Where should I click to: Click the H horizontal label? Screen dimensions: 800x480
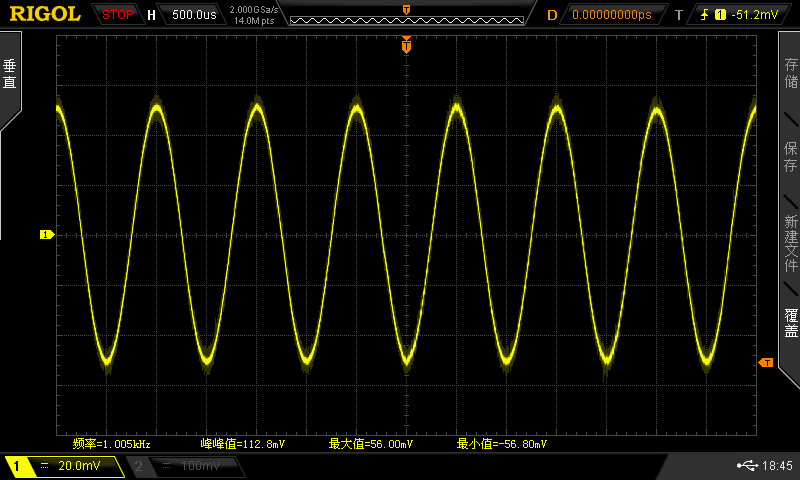(x=151, y=15)
